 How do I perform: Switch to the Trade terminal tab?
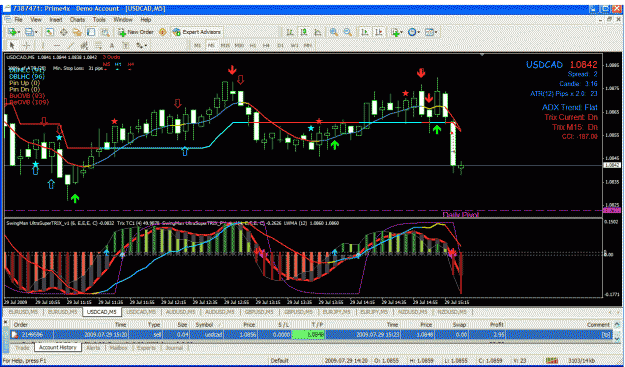22,348
